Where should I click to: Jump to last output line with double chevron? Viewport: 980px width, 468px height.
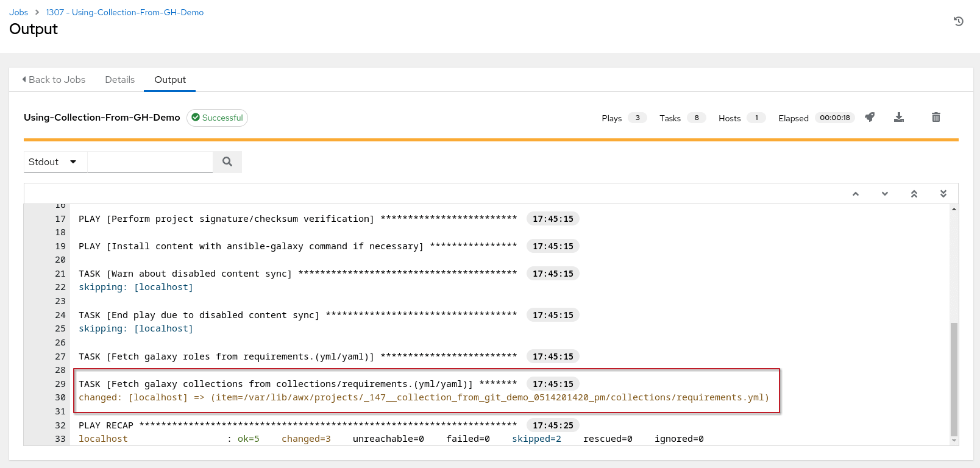tap(943, 194)
